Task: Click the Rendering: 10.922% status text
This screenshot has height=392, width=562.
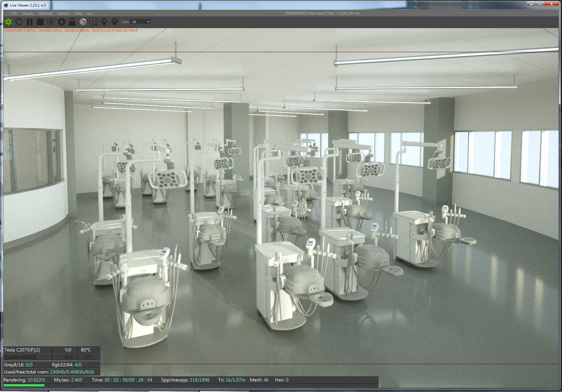Action: [24, 380]
